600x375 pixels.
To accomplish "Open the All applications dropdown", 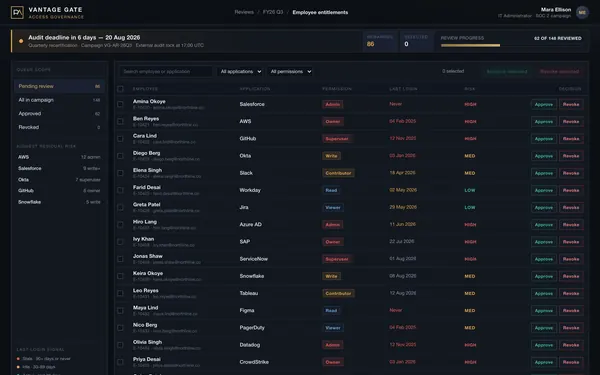I will point(240,72).
